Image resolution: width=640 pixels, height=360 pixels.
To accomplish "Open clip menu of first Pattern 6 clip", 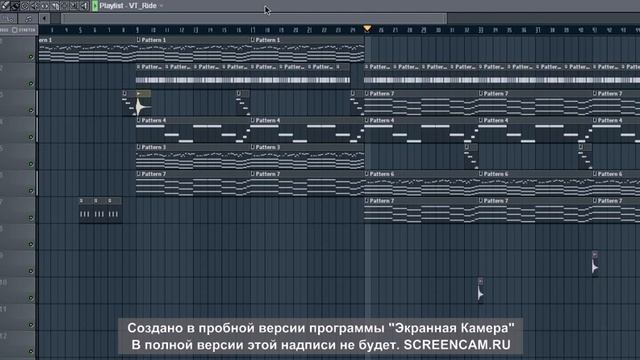I will point(367,174).
